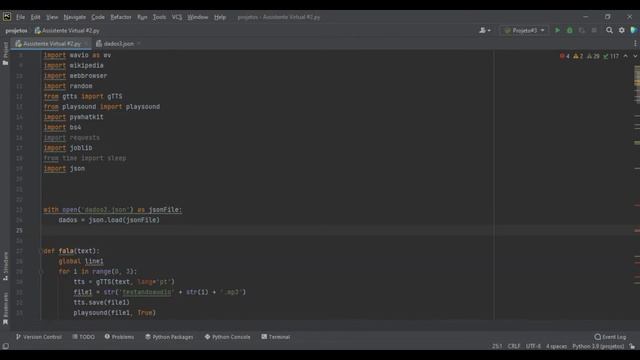This screenshot has height=360, width=640.
Task: Open the Structure tool window sidebar button
Action: [5, 266]
